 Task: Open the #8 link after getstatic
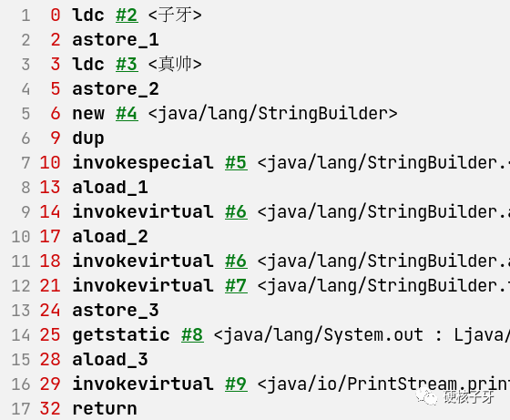coord(192,334)
